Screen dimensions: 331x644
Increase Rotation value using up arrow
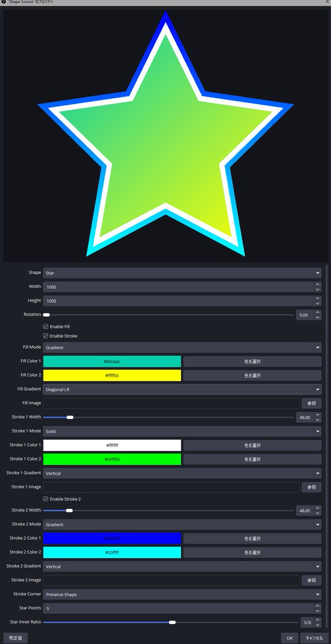(318, 312)
